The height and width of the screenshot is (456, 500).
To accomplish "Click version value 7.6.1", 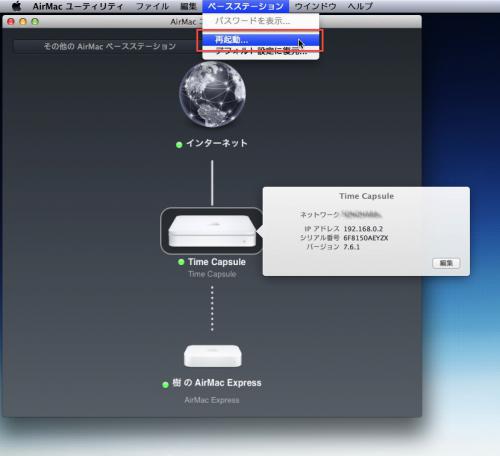I will tap(351, 247).
